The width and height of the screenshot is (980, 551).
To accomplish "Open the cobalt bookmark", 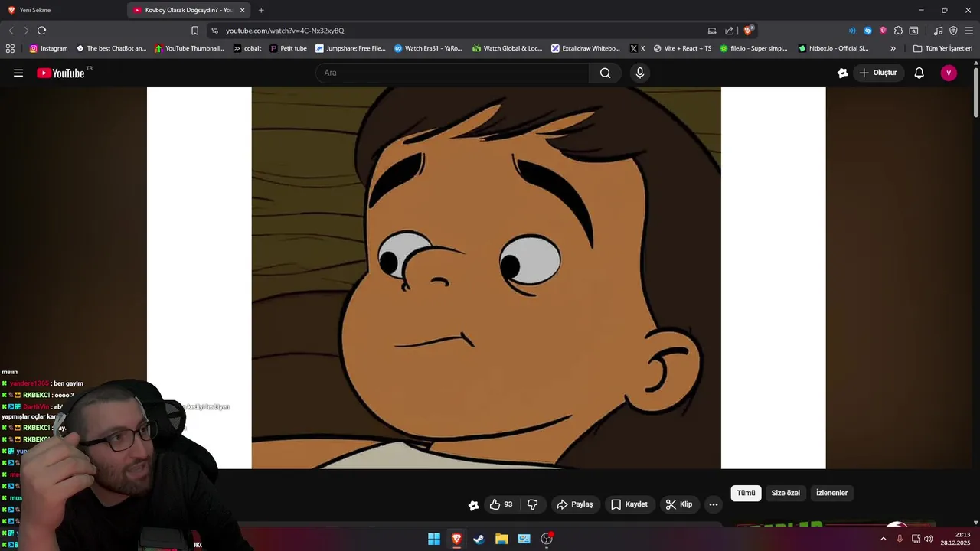I will click(x=247, y=48).
